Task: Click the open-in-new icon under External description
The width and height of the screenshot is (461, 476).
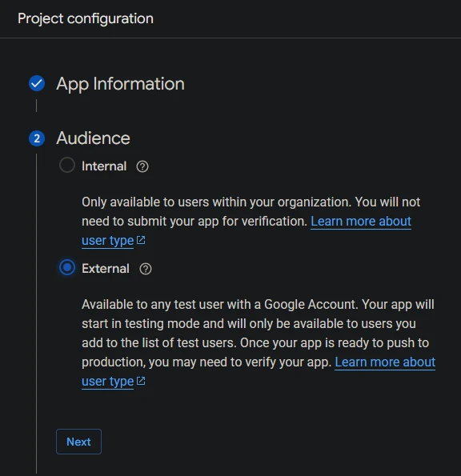Action: click(141, 381)
